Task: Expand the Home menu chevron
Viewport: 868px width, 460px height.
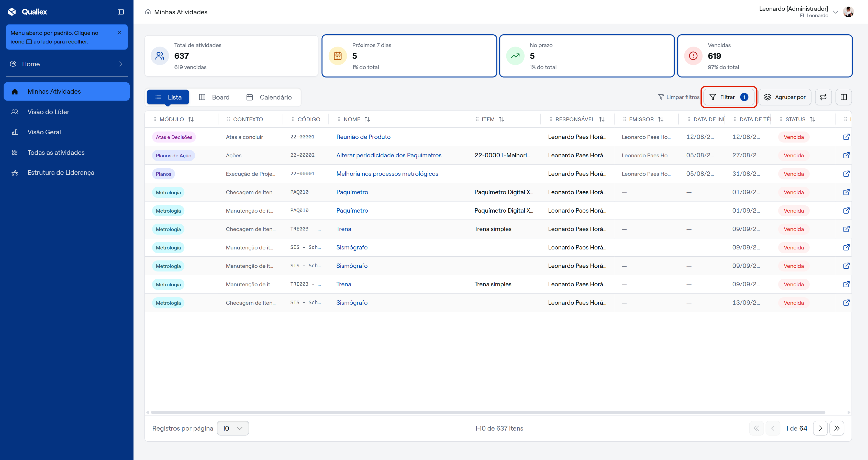Action: tap(121, 64)
